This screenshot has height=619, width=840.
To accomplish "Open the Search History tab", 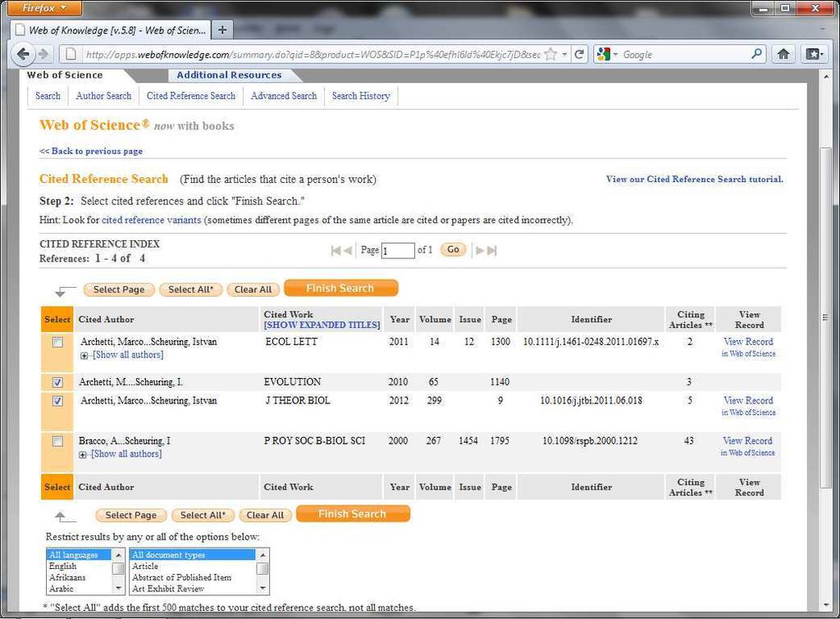I will [361, 96].
